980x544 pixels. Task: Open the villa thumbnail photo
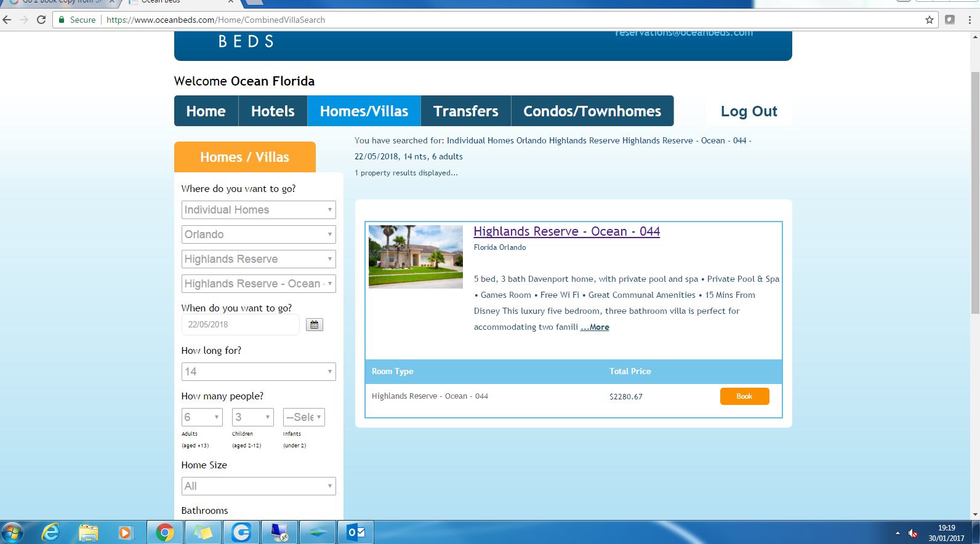[416, 257]
